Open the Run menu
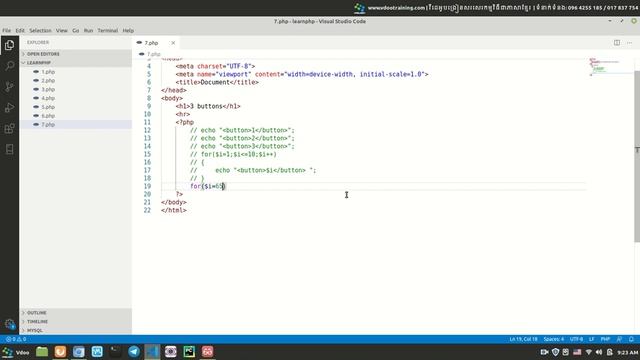This screenshot has width=640, height=360. [88, 31]
